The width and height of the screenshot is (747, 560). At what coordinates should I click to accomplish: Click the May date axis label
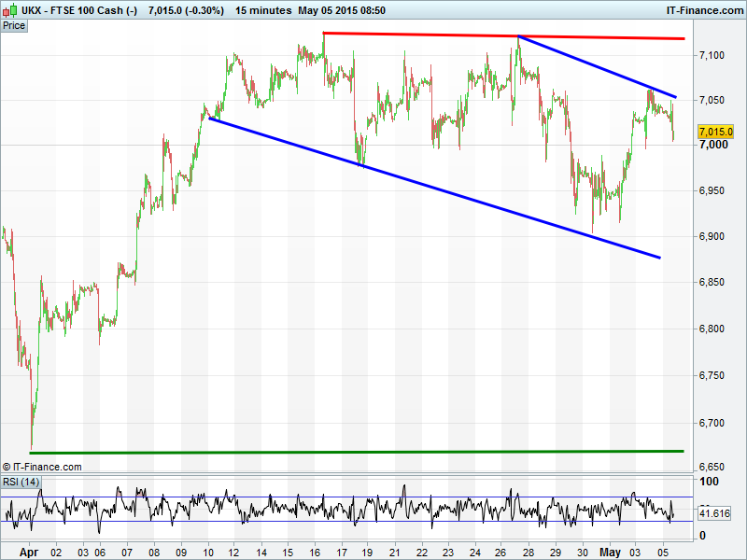(610, 553)
